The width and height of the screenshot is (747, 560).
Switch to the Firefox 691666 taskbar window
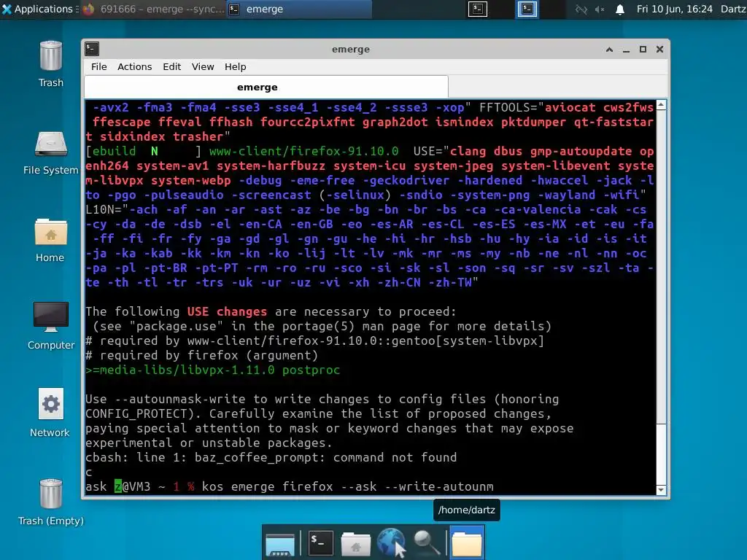pyautogui.click(x=153, y=9)
